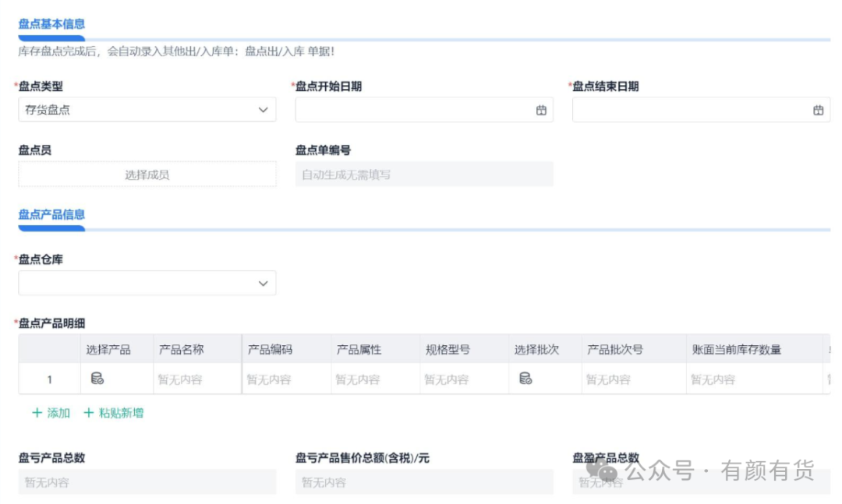Expand the 盘点类型 dropdown arrow

pos(263,111)
